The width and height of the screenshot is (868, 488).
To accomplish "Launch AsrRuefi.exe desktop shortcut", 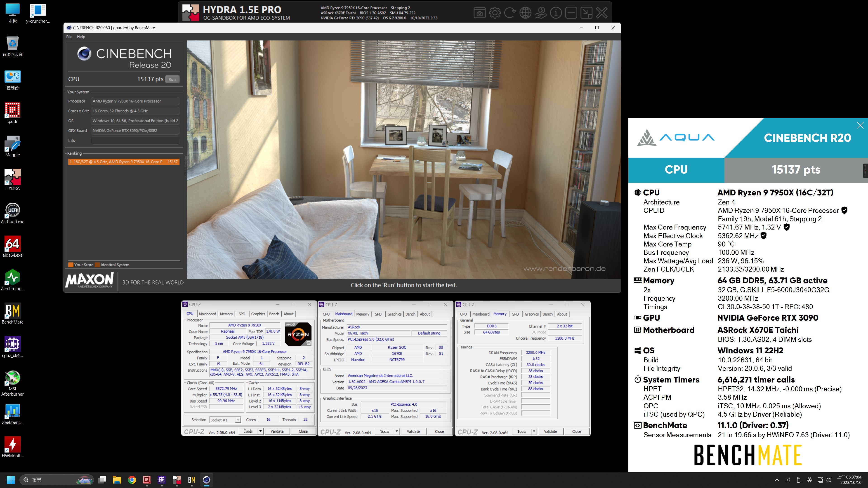I will coord(12,213).
